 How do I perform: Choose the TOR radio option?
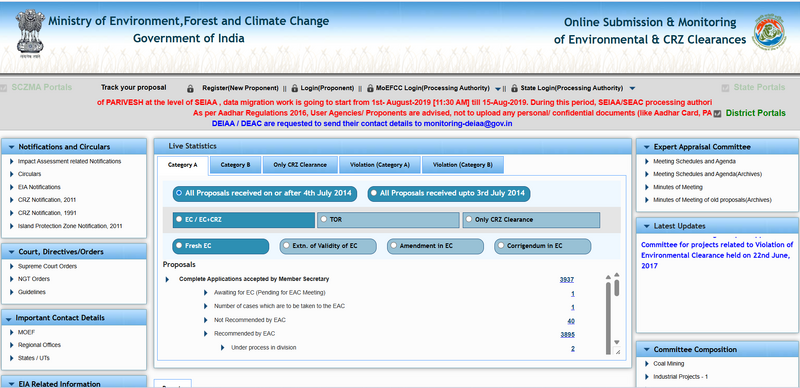click(x=323, y=220)
